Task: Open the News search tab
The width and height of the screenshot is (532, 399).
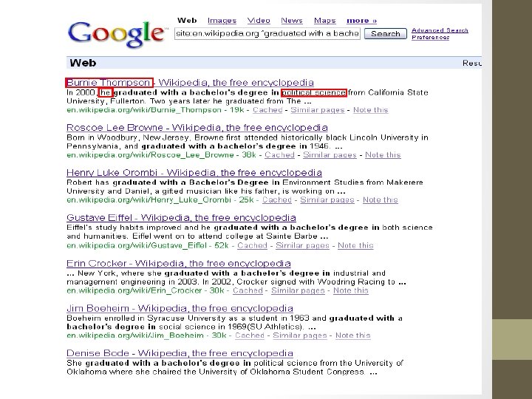Action: (x=292, y=21)
